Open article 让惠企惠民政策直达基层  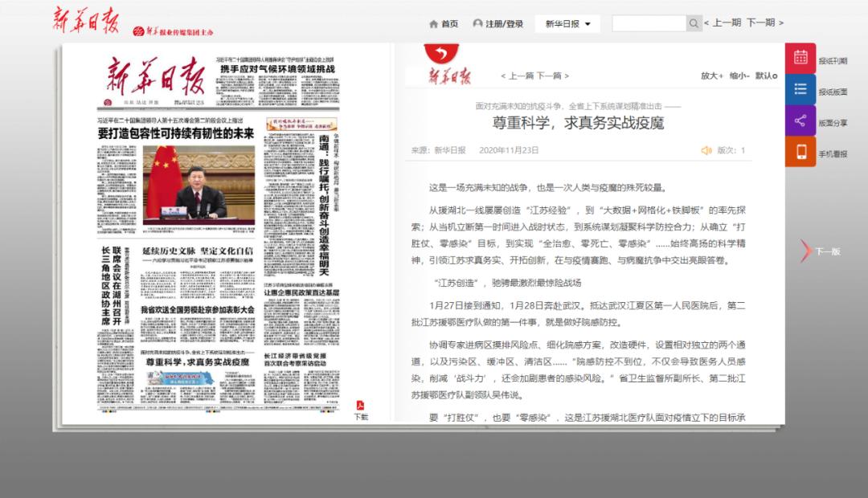coord(301,292)
